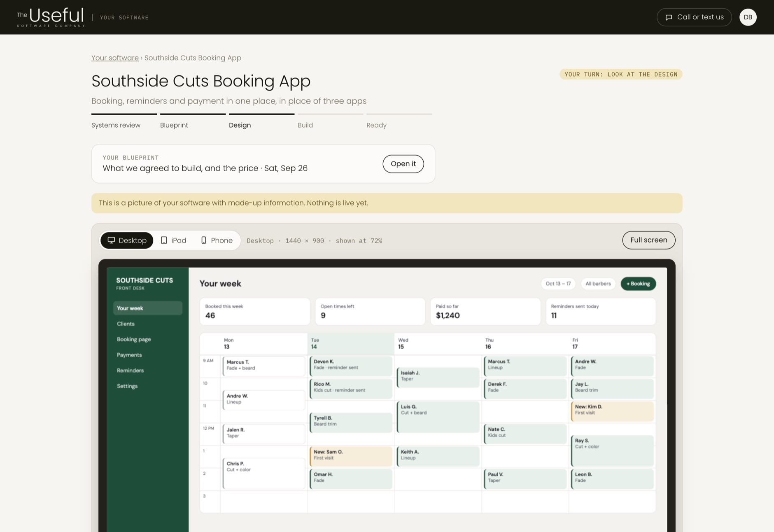Click the Useful Software Company logo
The image size is (774, 532).
[x=51, y=17]
